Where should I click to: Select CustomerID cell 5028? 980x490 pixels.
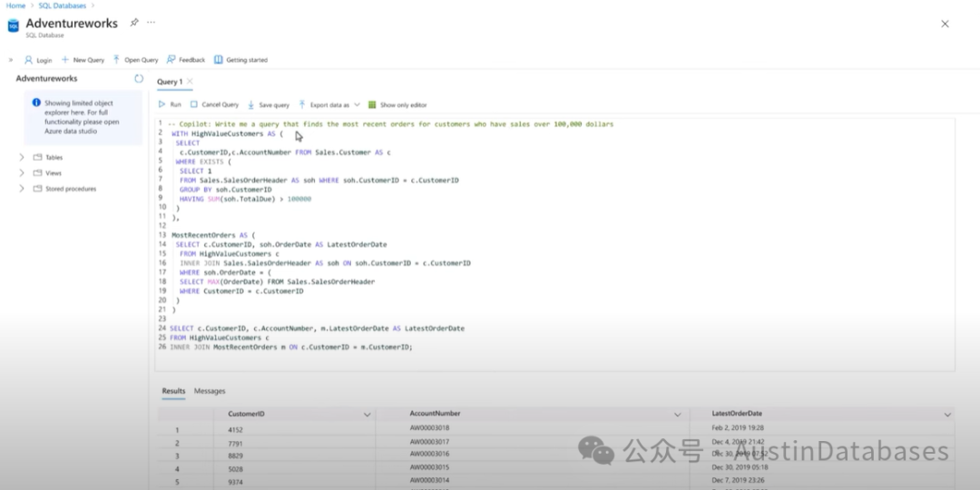(x=236, y=469)
